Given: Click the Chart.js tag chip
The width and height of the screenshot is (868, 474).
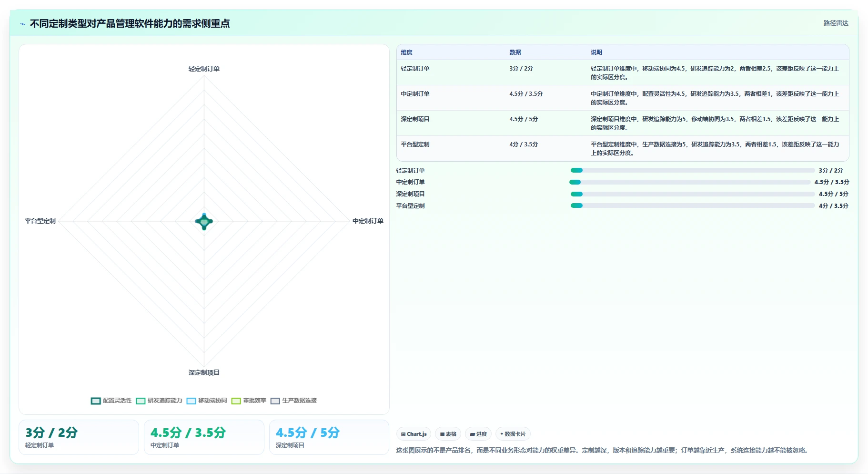Looking at the screenshot, I should [x=414, y=434].
